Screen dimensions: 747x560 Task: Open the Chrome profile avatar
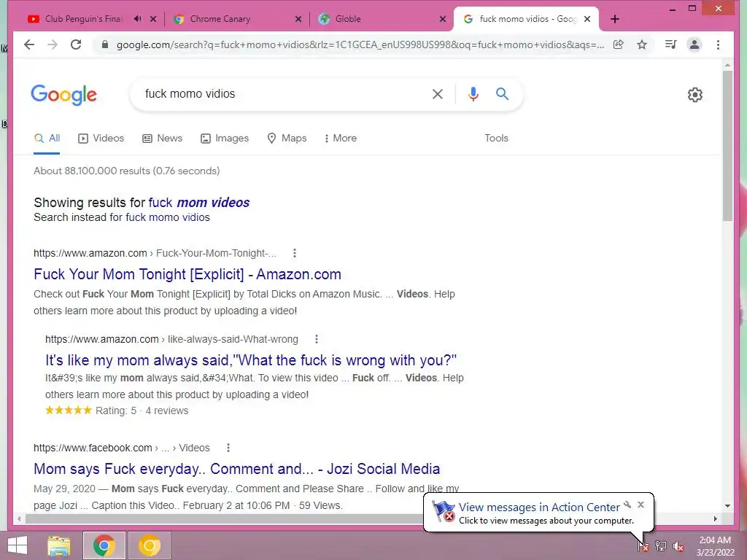pyautogui.click(x=694, y=44)
